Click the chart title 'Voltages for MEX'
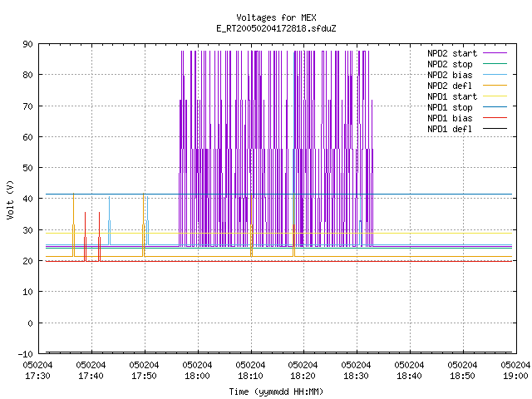This screenshot has height=399, width=532. click(276, 17)
